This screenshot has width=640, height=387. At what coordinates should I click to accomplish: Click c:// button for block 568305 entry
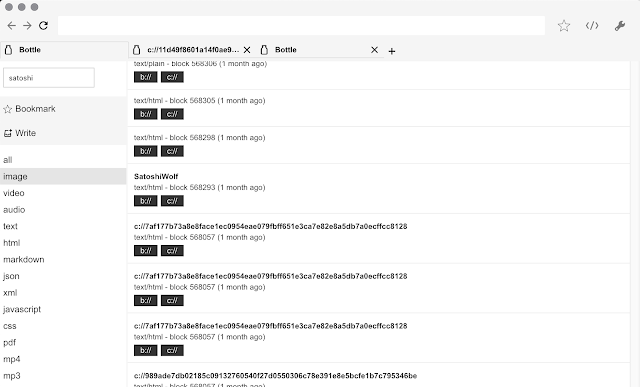click(x=172, y=114)
